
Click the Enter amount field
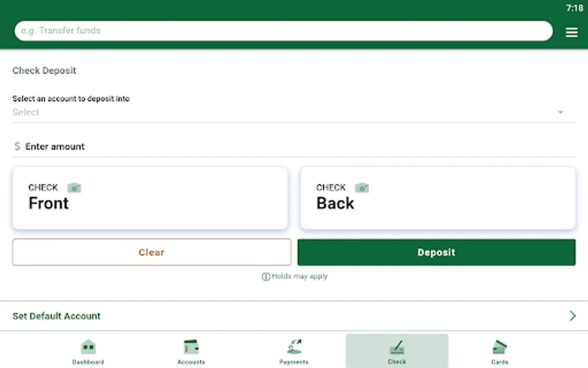pos(294,146)
